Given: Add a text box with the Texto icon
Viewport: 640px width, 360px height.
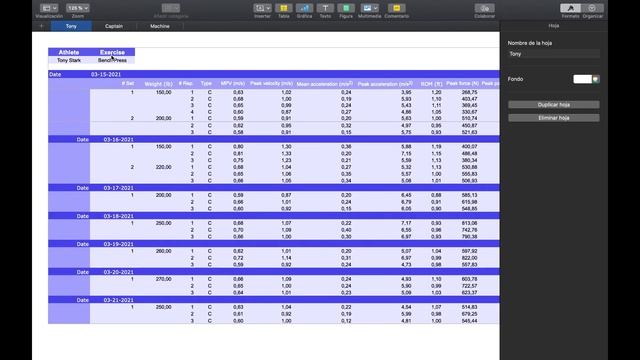Looking at the screenshot, I should pyautogui.click(x=325, y=8).
